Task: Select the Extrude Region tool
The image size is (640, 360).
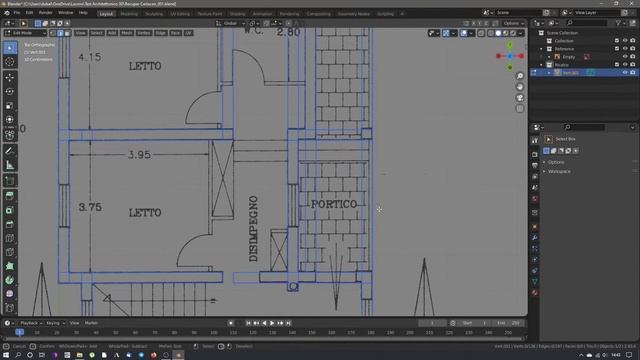Action: [x=10, y=196]
